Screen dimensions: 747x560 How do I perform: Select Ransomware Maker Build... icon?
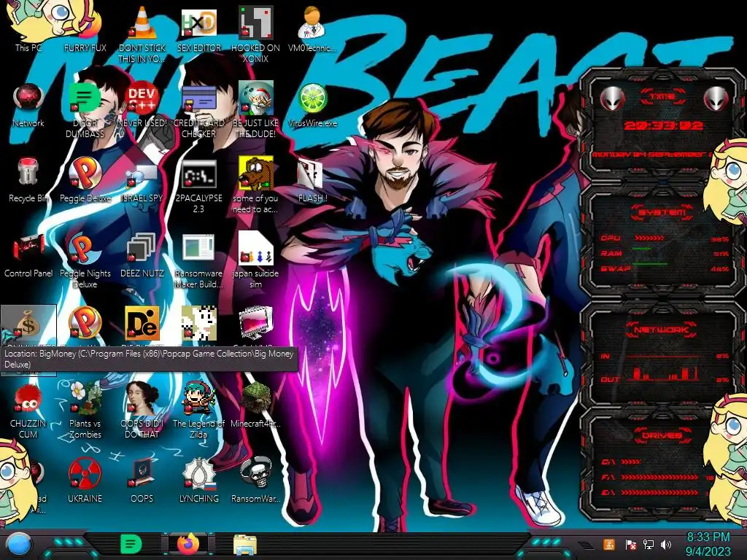point(198,248)
